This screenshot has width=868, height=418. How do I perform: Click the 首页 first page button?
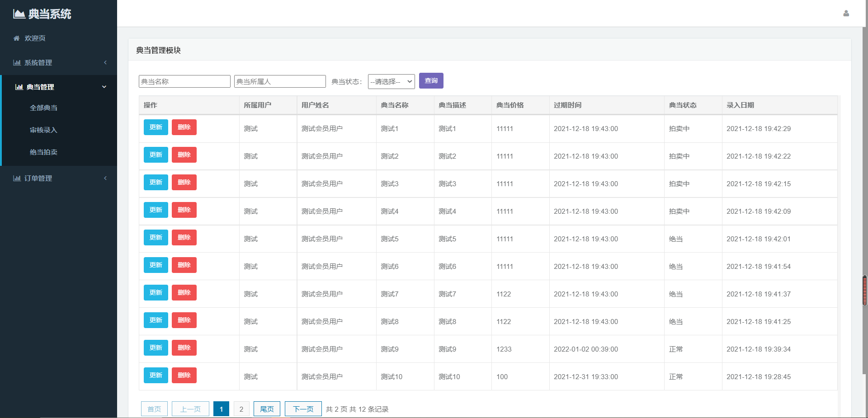click(154, 409)
